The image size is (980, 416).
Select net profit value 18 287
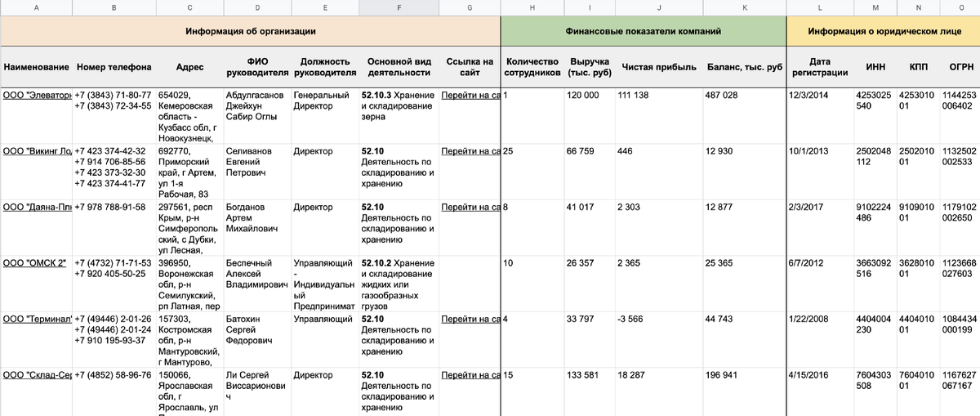point(658,391)
